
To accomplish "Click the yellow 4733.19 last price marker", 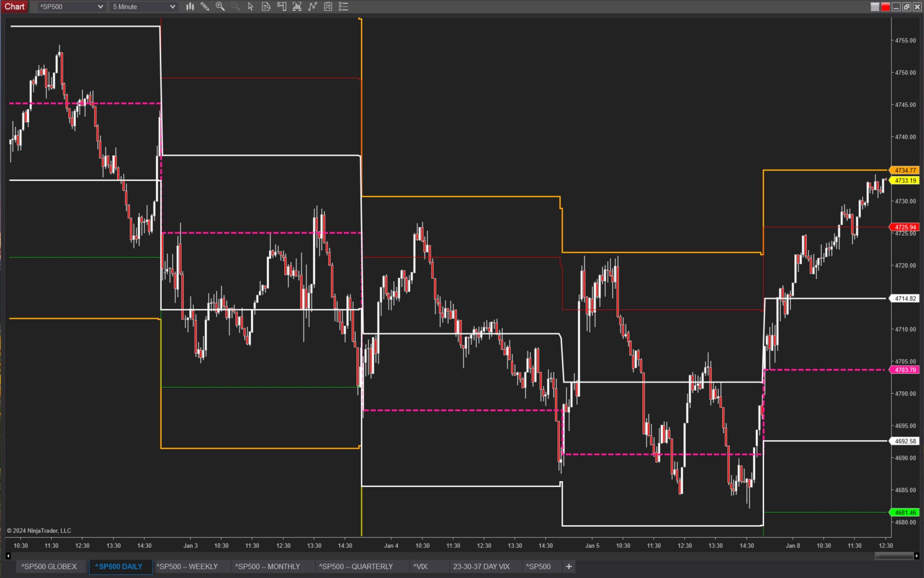I will pyautogui.click(x=905, y=181).
